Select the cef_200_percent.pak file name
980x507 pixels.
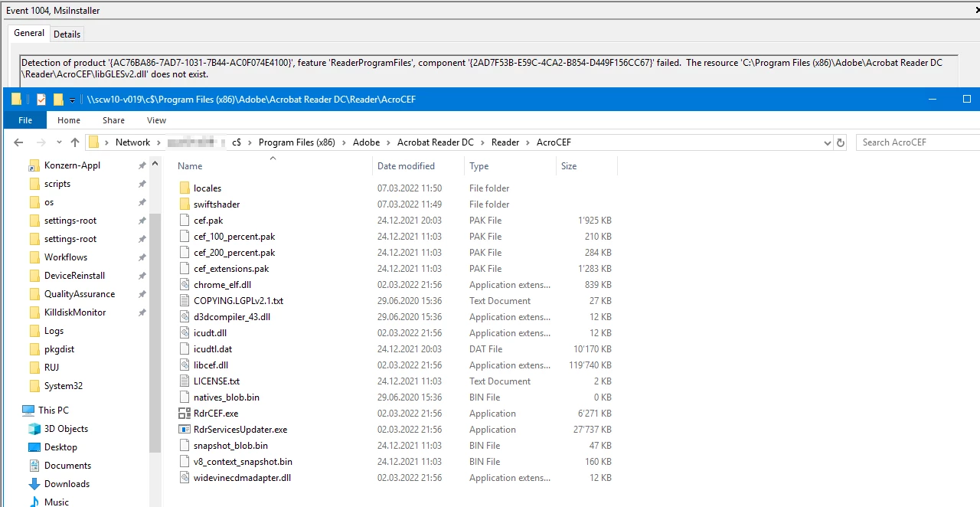(x=234, y=253)
